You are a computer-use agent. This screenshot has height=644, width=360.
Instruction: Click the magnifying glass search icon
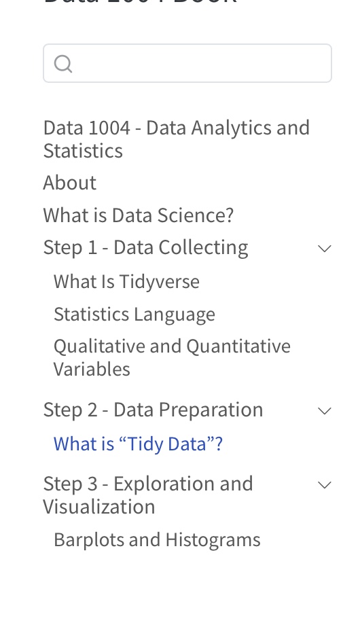tap(63, 64)
